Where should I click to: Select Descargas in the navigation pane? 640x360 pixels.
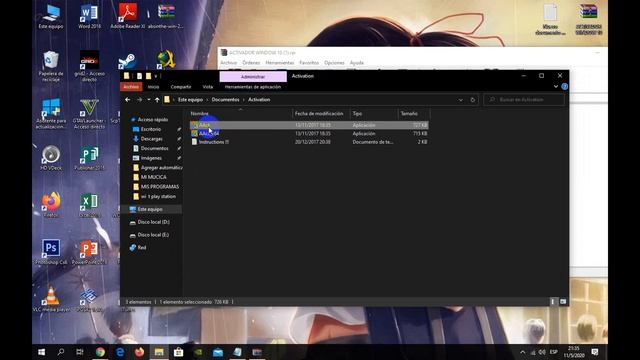pyautogui.click(x=151, y=139)
